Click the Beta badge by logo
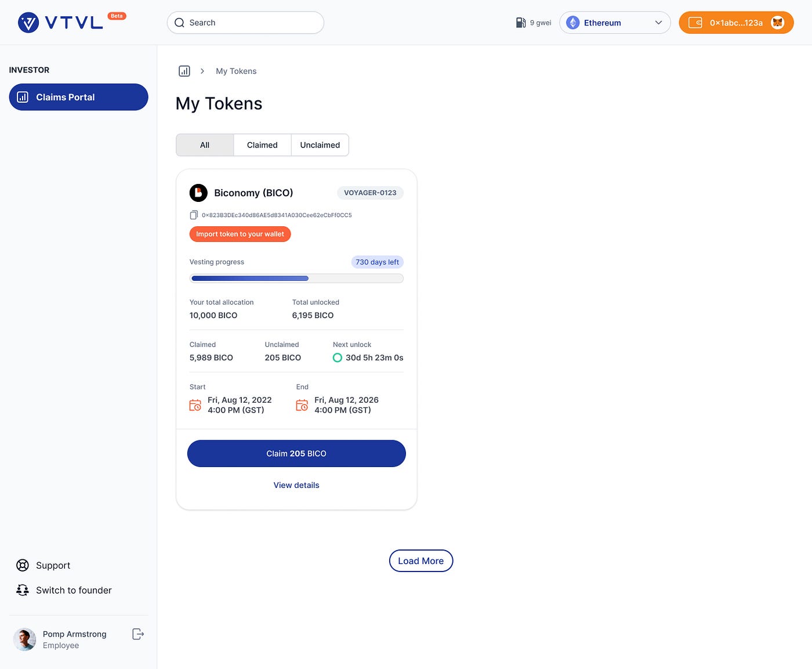The height and width of the screenshot is (669, 812). 117,16
